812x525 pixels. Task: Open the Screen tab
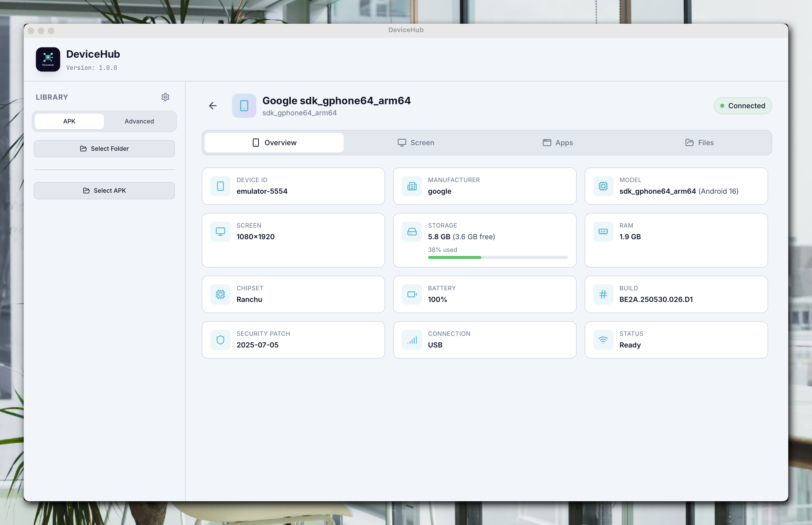click(416, 142)
